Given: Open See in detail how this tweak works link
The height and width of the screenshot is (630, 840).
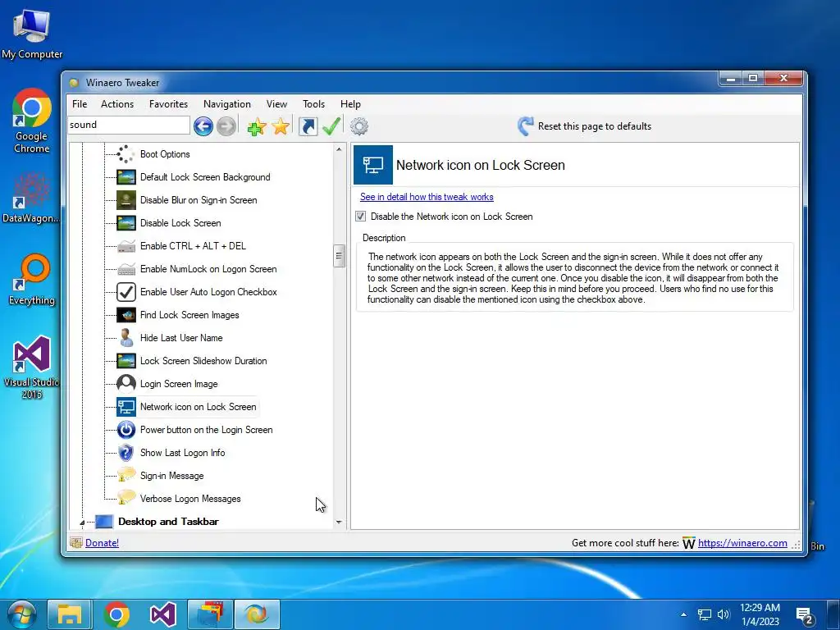Looking at the screenshot, I should [427, 197].
